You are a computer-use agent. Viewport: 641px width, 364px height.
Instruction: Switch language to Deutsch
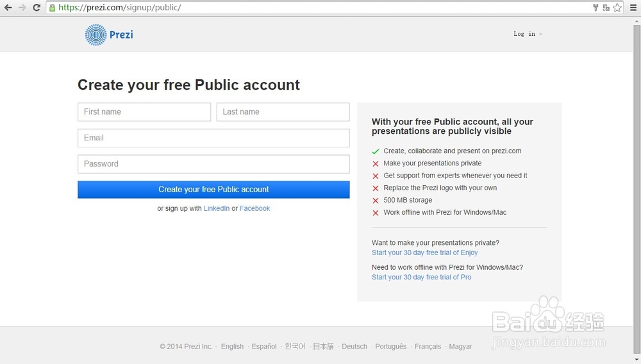[354, 347]
